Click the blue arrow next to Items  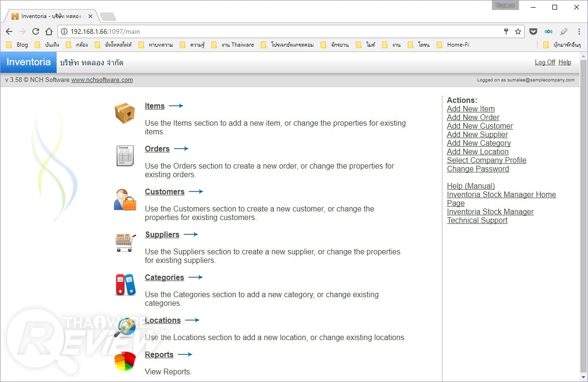pyautogui.click(x=176, y=106)
